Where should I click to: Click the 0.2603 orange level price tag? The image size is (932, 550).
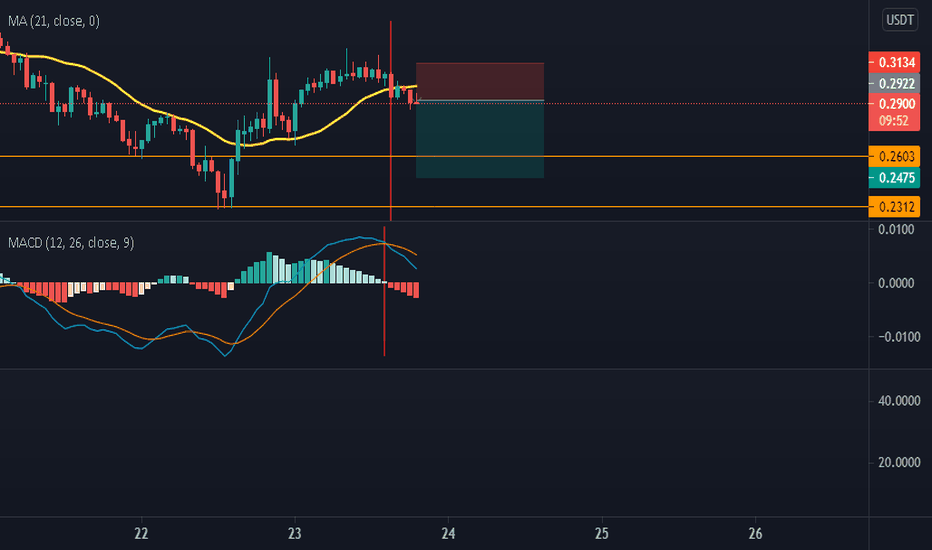[895, 156]
